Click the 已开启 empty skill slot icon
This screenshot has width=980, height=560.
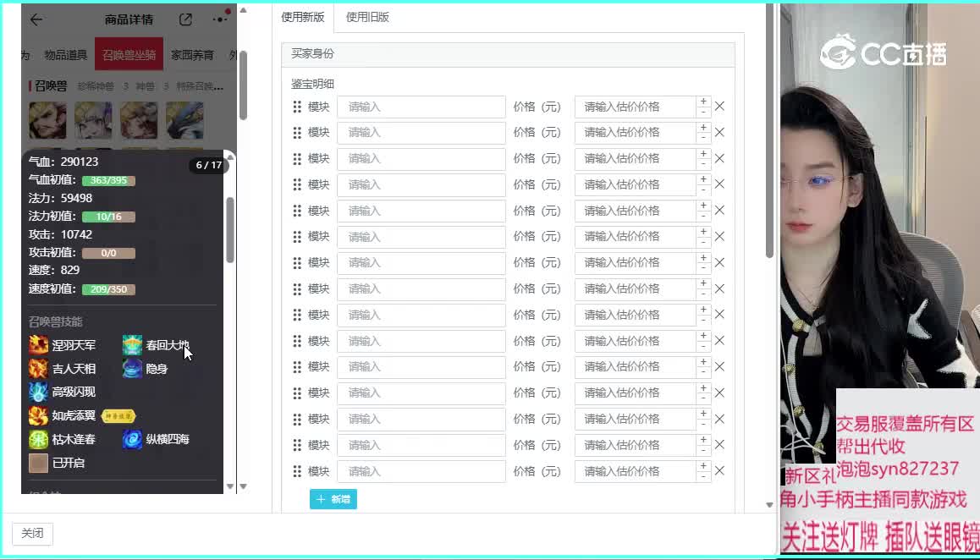click(38, 463)
